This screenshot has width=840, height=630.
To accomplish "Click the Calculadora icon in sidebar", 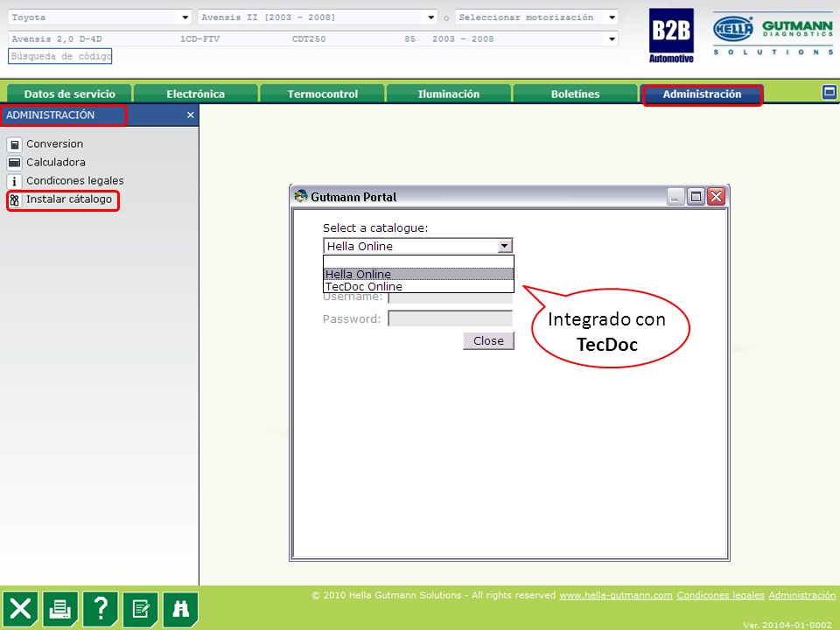I will (x=15, y=163).
